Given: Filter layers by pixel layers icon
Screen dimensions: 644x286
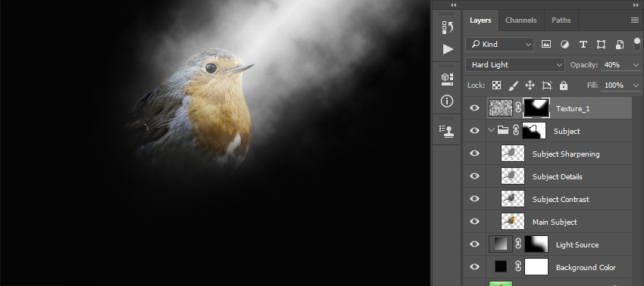Looking at the screenshot, I should [546, 45].
